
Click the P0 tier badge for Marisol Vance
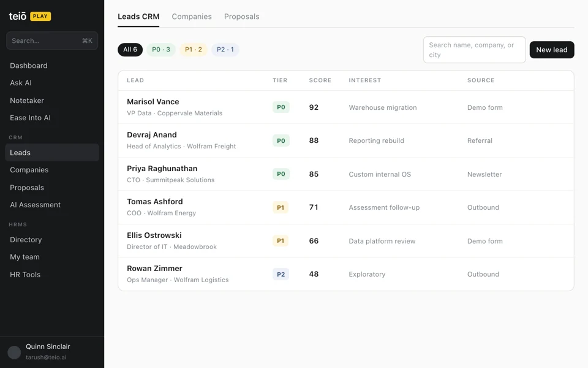(x=281, y=107)
